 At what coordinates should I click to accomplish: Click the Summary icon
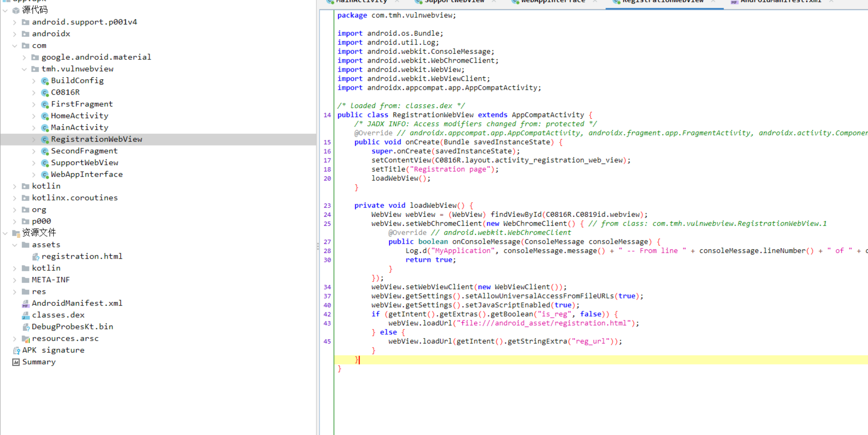point(16,362)
